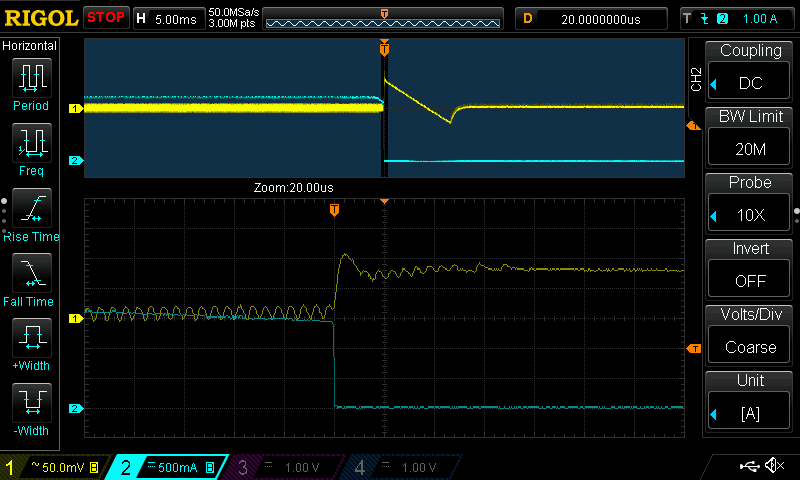
Task: Choose the Fall Time measurement icon
Action: point(31,274)
